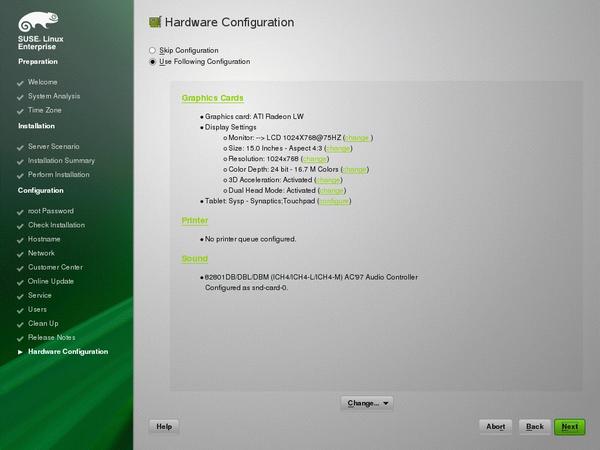The image size is (600, 450).
Task: Open the Change... dropdown button
Action: tap(367, 403)
